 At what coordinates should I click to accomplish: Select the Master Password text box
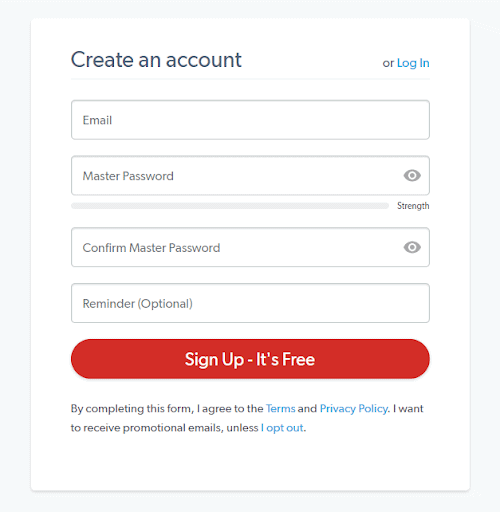pyautogui.click(x=250, y=176)
